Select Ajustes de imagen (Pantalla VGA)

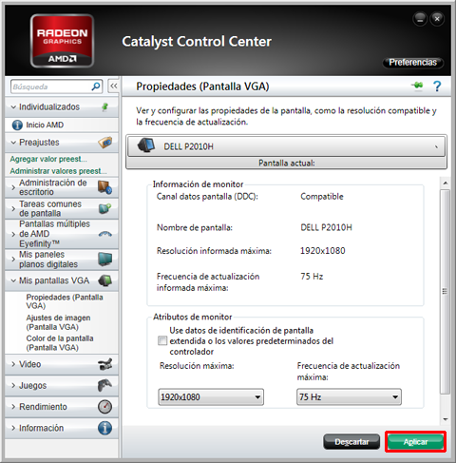click(58, 322)
